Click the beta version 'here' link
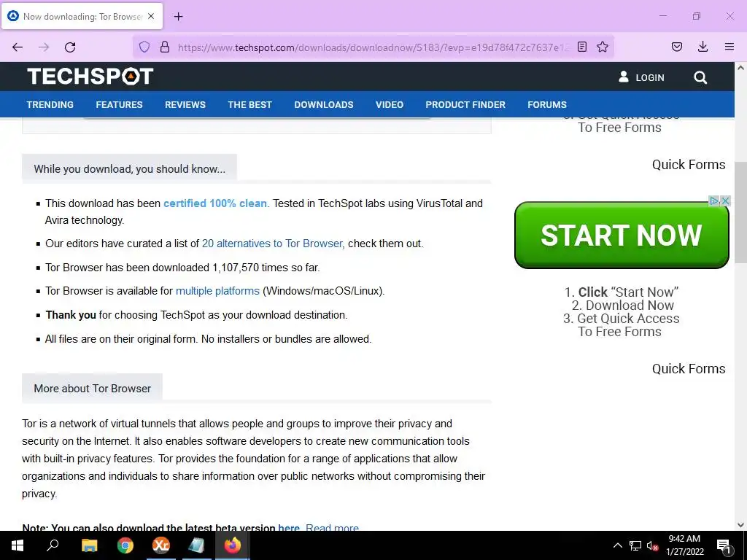The width and height of the screenshot is (747, 560). [289, 528]
